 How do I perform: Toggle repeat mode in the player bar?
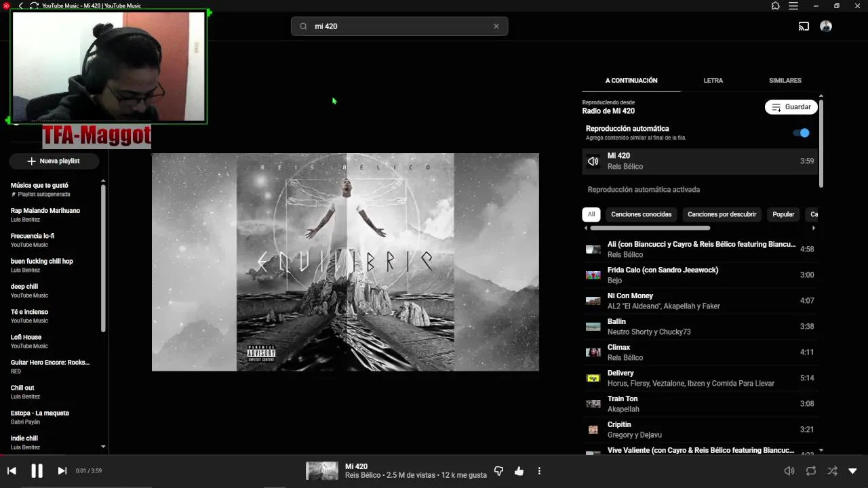(810, 471)
